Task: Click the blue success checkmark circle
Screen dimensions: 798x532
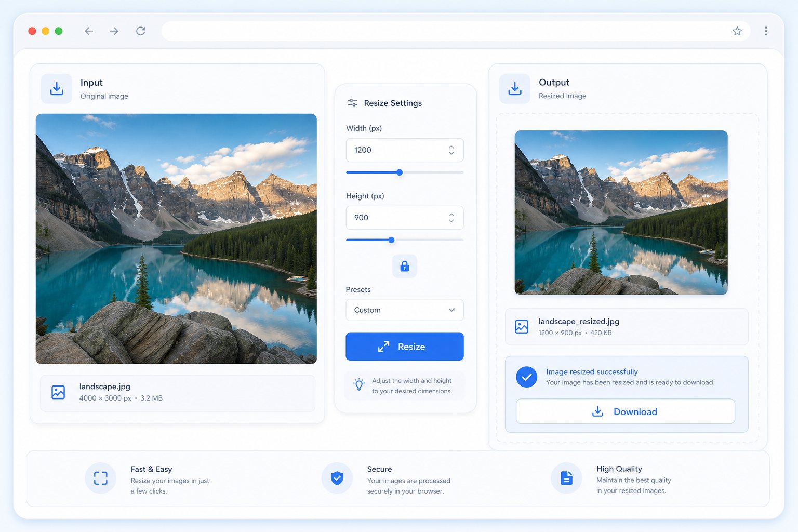Action: pyautogui.click(x=526, y=377)
